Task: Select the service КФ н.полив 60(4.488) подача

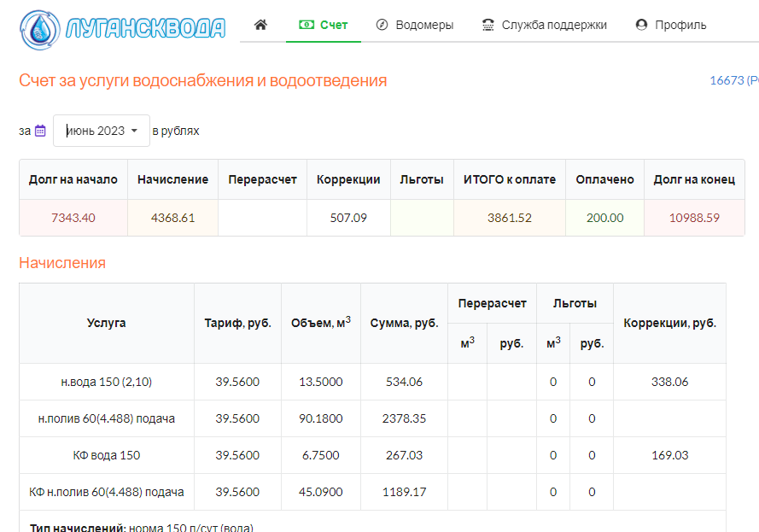Action: pos(107,493)
